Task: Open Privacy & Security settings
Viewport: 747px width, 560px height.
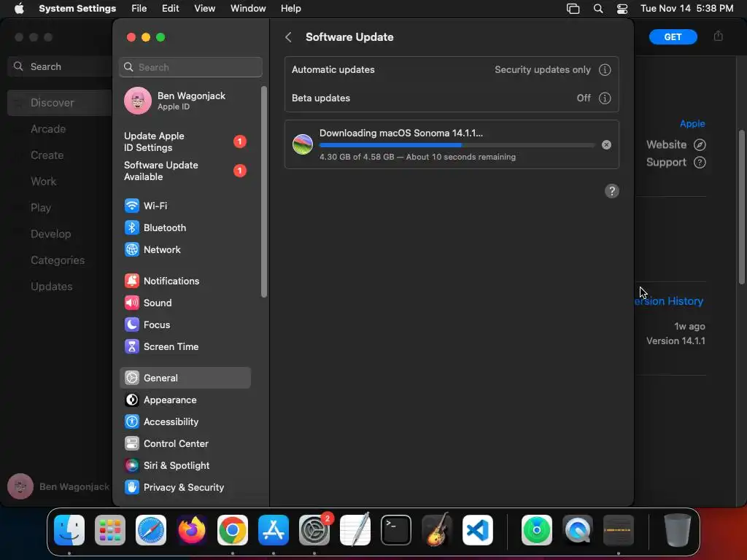Action: coord(185,488)
